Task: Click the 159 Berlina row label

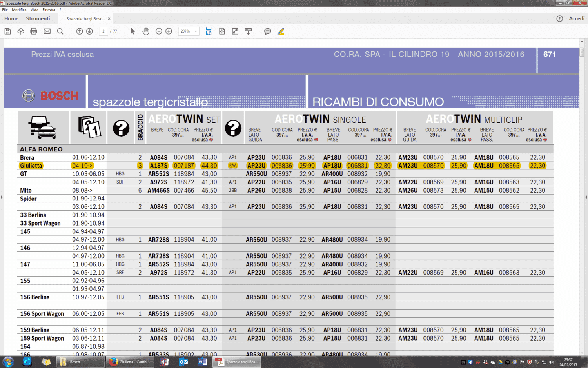Action: pyautogui.click(x=35, y=330)
